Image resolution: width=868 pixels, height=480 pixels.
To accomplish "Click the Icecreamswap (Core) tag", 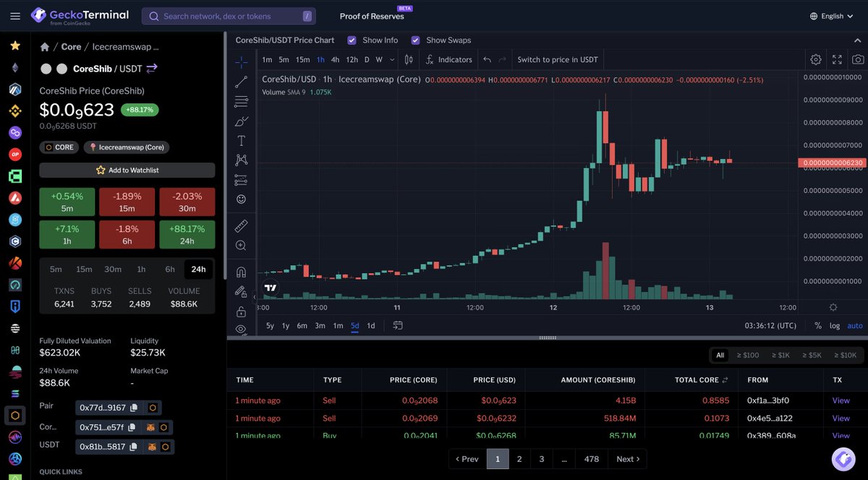I will pos(127,147).
